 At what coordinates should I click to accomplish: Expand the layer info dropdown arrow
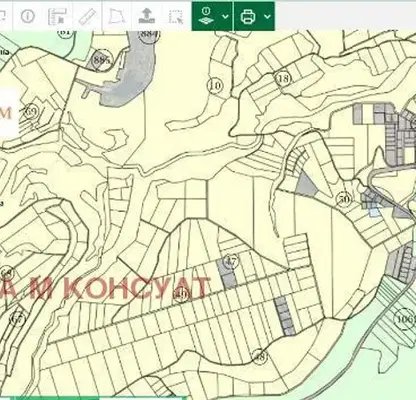[225, 16]
